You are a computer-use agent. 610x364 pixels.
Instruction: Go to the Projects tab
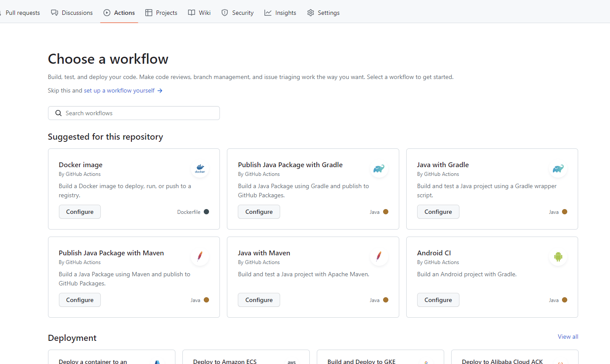161,13
